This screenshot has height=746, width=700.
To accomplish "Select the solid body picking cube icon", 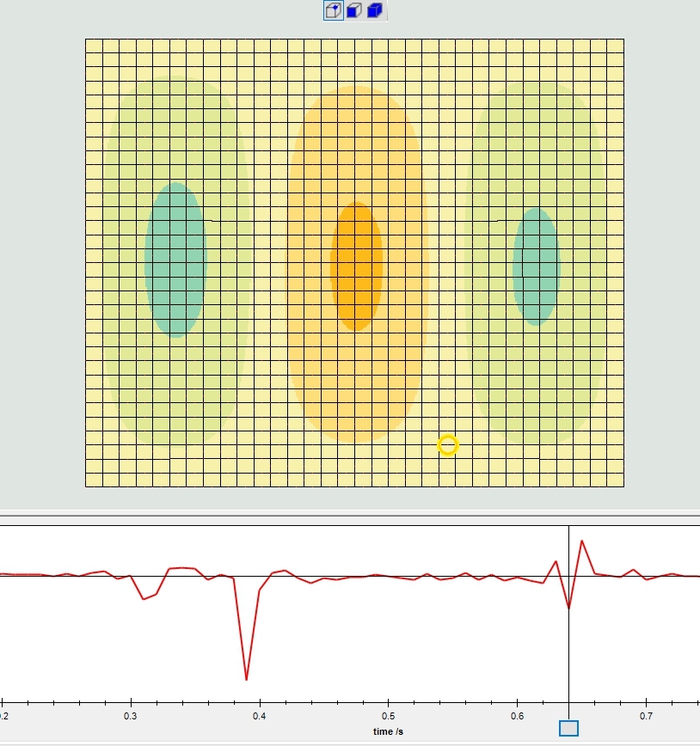I will coord(375,10).
